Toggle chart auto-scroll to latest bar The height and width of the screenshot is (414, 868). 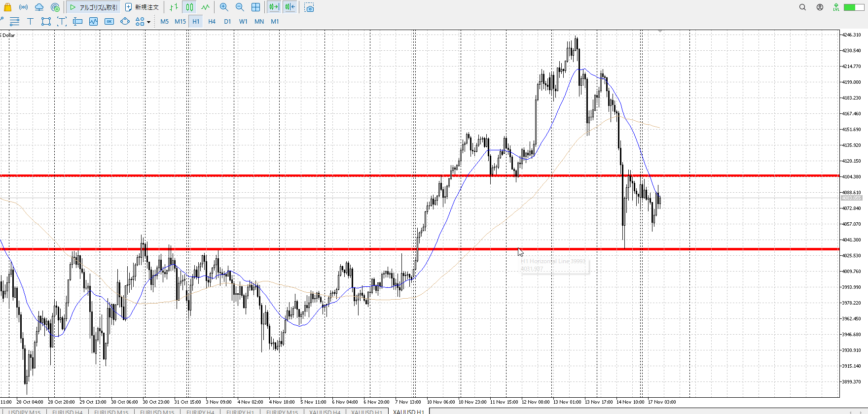[x=274, y=7]
